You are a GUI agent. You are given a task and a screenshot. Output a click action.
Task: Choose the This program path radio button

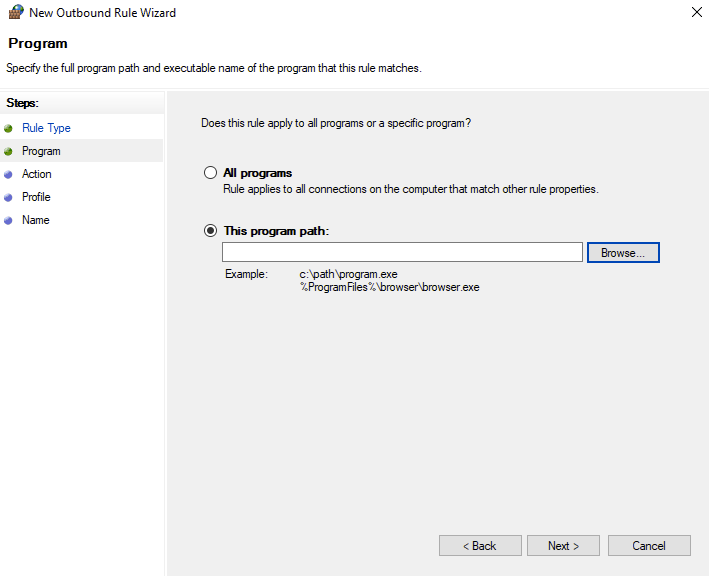(210, 231)
